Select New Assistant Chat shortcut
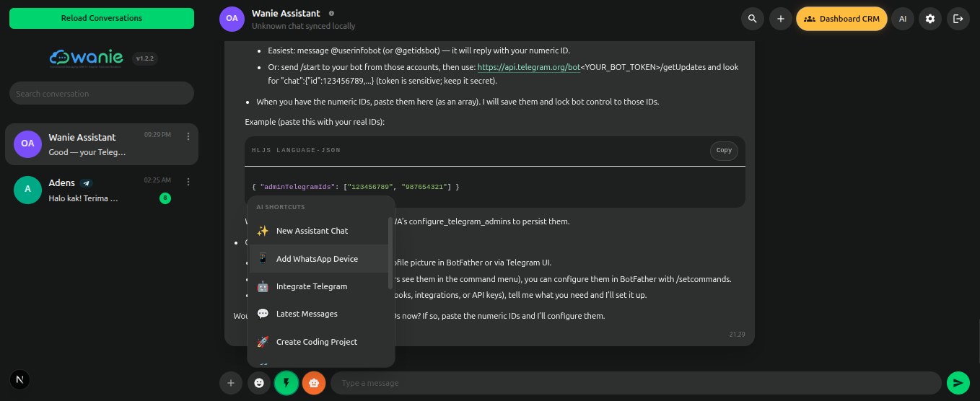 pos(318,231)
